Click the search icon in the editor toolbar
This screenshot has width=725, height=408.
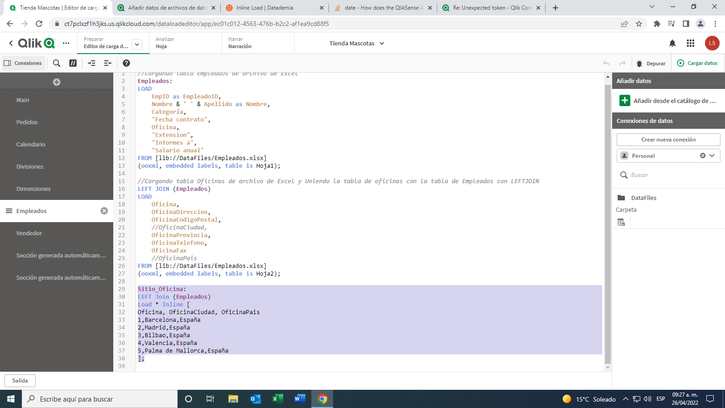click(x=57, y=63)
